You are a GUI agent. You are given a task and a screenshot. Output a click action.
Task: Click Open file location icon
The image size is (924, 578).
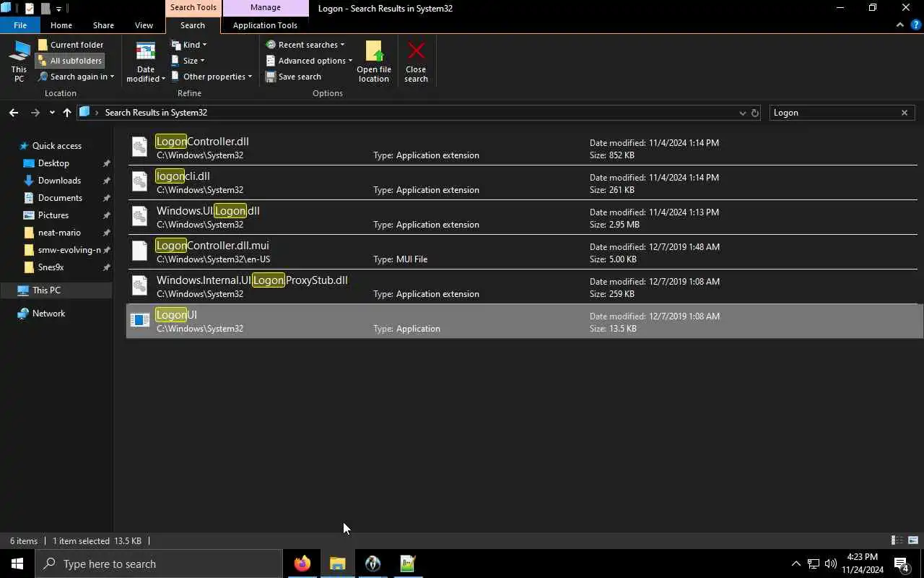click(x=374, y=61)
